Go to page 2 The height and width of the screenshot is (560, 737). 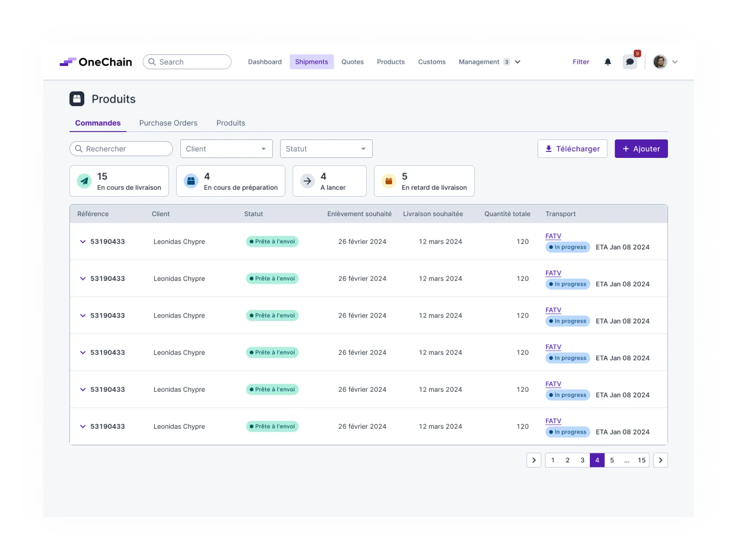[567, 460]
